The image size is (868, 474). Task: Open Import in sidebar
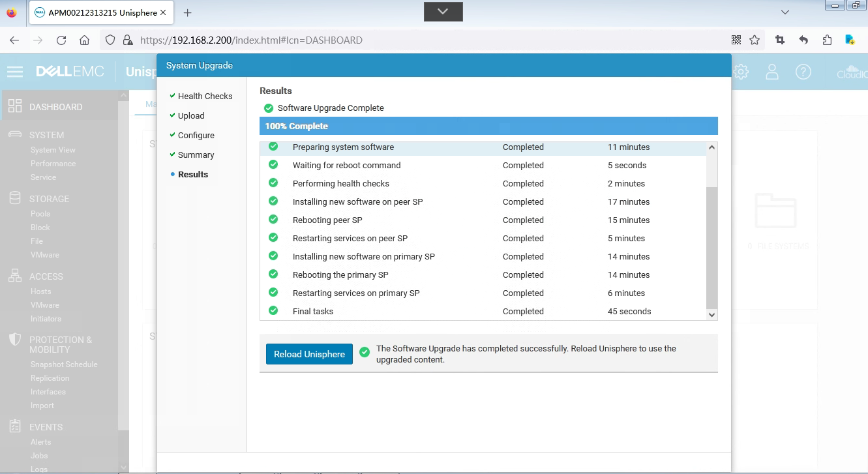[x=42, y=406]
